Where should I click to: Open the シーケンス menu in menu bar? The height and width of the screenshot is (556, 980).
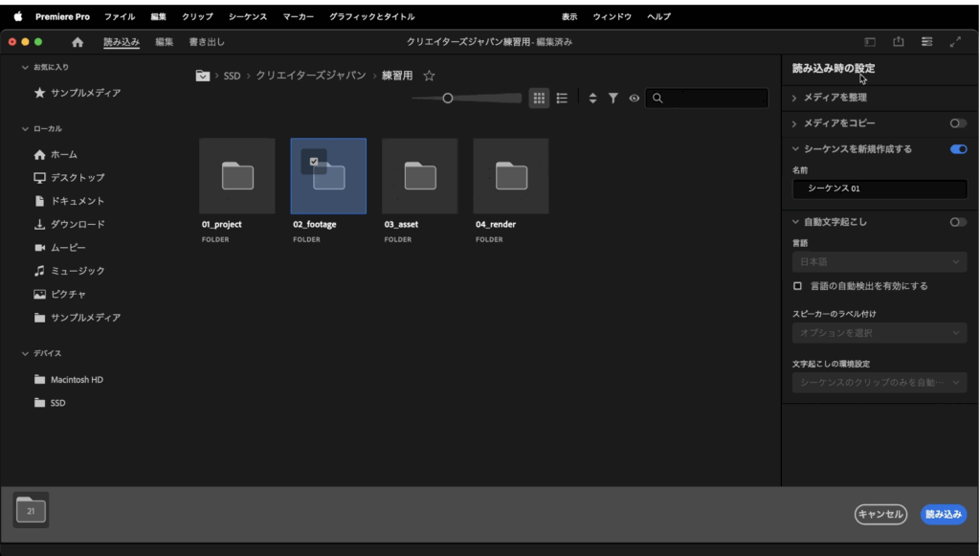248,16
